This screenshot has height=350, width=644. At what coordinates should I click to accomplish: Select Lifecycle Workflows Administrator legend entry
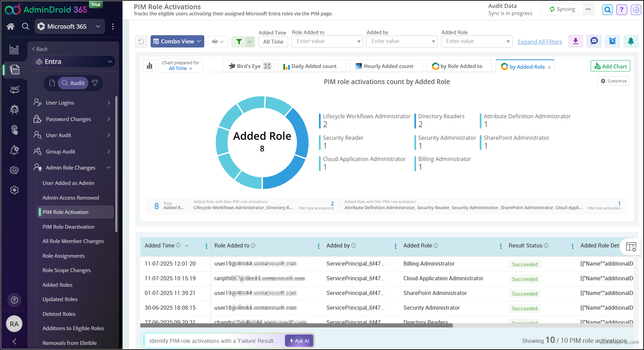click(365, 120)
